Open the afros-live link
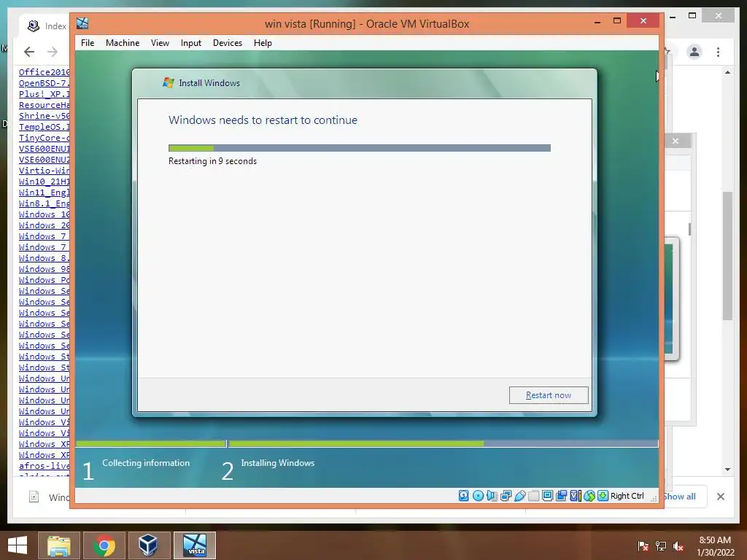747x560 pixels. pos(44,466)
